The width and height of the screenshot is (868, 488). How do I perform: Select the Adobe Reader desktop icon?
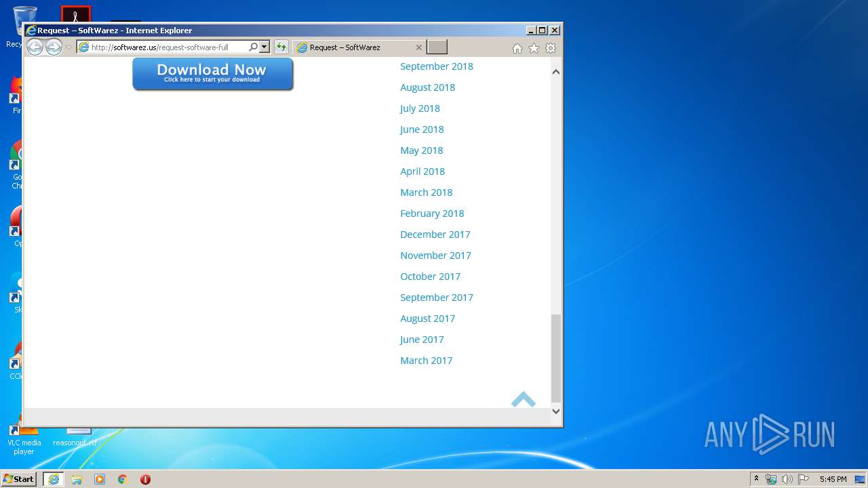point(75,14)
